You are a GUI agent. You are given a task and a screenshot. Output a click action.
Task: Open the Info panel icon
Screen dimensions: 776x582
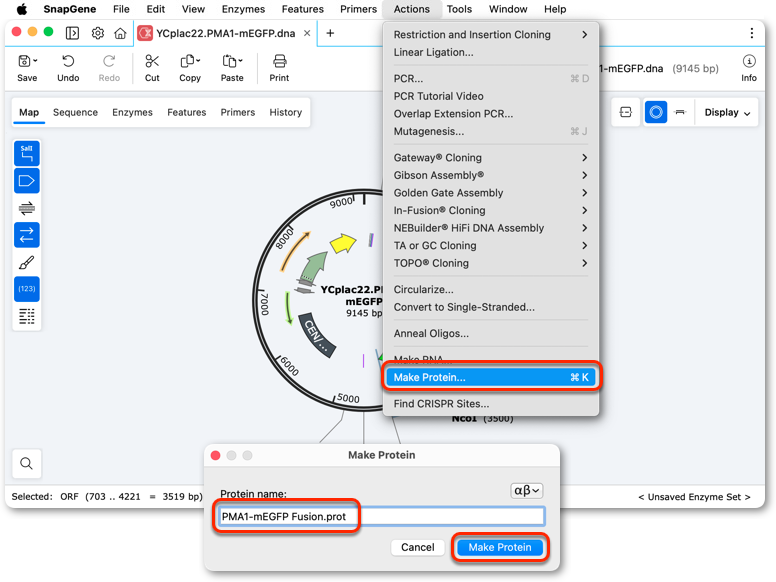tap(749, 61)
